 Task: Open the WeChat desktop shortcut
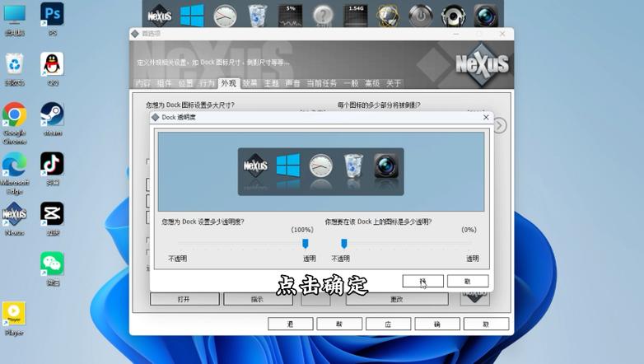pos(52,268)
